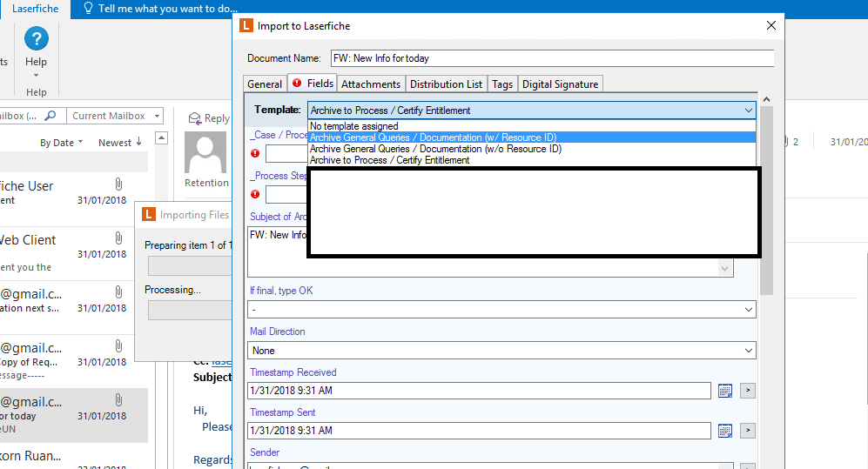Close the Import to Laserfiche dialog
This screenshot has height=469, width=868.
point(771,25)
